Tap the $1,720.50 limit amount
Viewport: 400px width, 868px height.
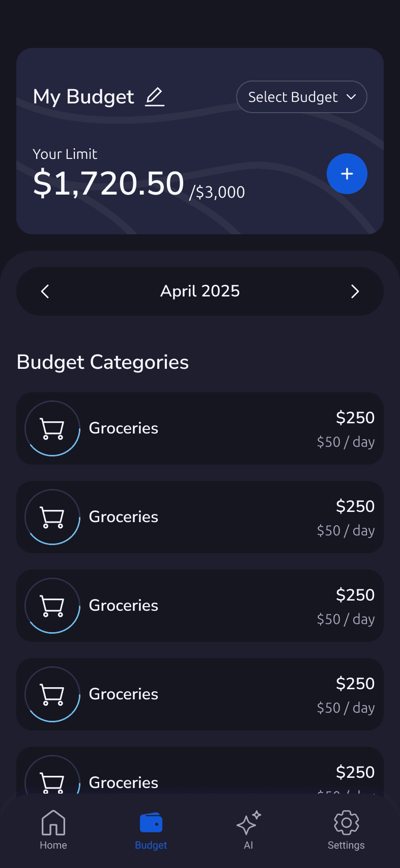[x=108, y=183]
